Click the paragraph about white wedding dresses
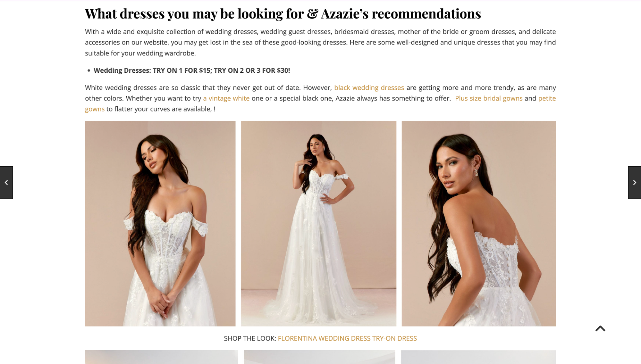 [x=320, y=98]
